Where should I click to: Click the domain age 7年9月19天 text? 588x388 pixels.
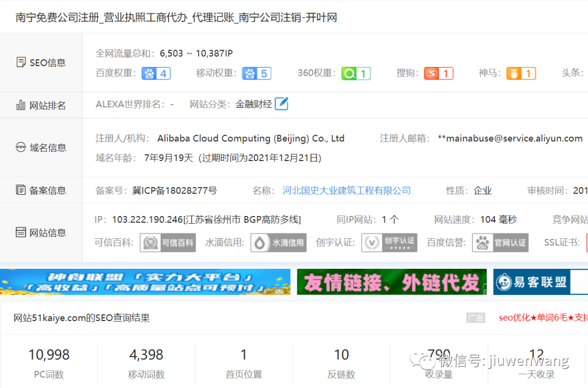tap(168, 158)
